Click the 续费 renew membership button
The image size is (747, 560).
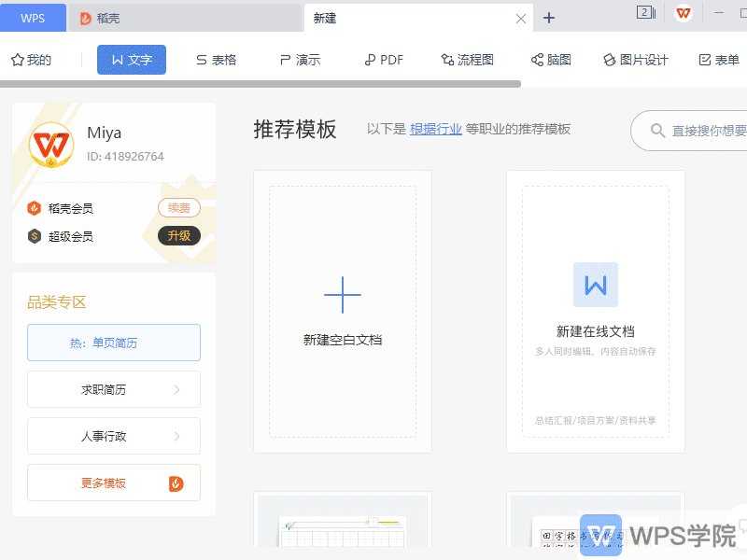coord(179,207)
